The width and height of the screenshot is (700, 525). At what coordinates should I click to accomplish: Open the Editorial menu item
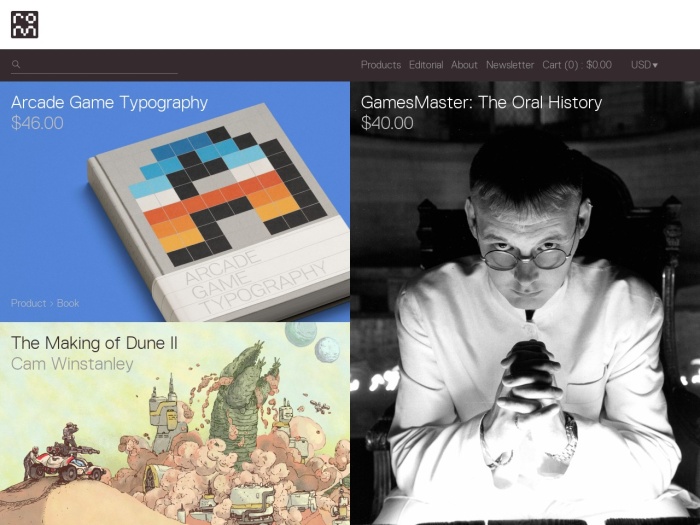coord(426,65)
